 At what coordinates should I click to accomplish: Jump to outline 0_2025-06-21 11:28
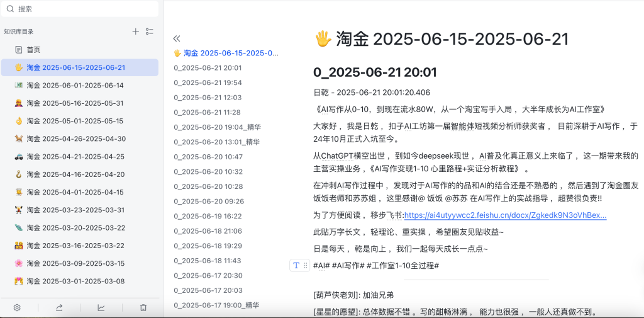click(x=207, y=112)
